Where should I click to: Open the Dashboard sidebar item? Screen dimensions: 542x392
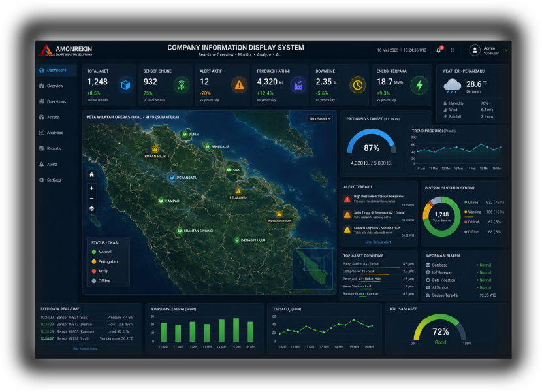(56, 71)
